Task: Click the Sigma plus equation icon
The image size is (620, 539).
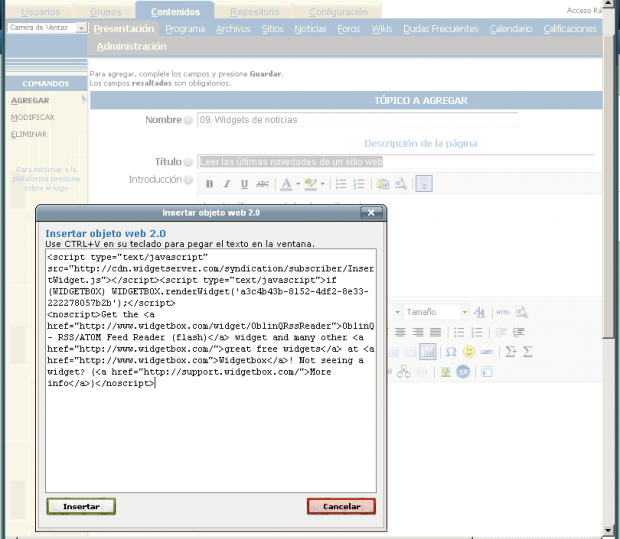Action: pos(510,352)
